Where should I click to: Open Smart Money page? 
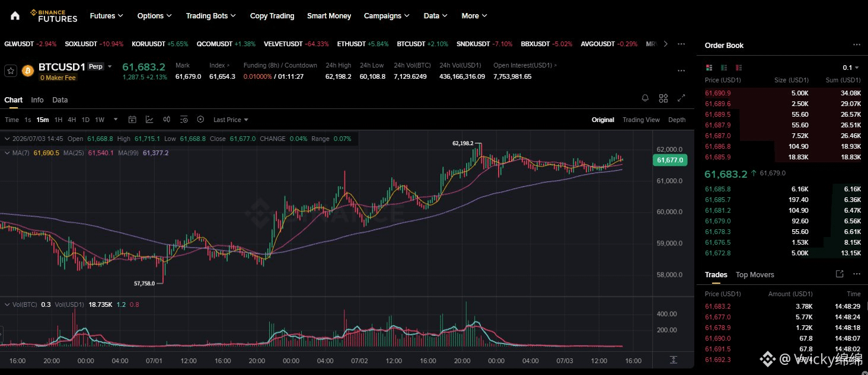coord(329,16)
